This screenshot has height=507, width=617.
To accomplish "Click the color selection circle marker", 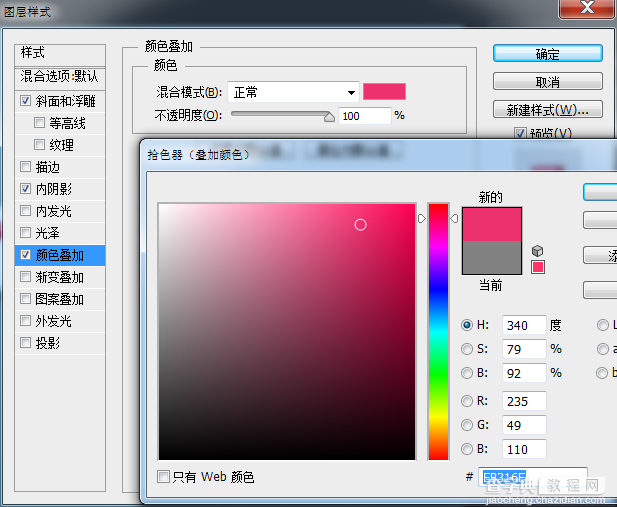I will click(x=360, y=225).
